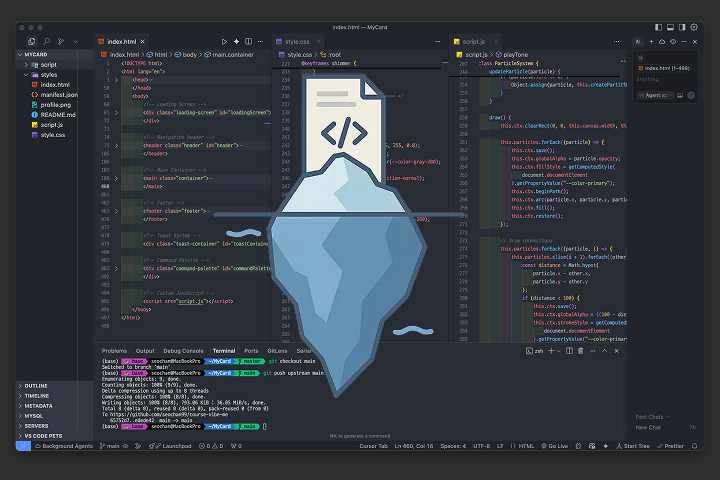Click the index.html (1-498) context chip
The height and width of the screenshot is (480, 720).
tap(664, 68)
